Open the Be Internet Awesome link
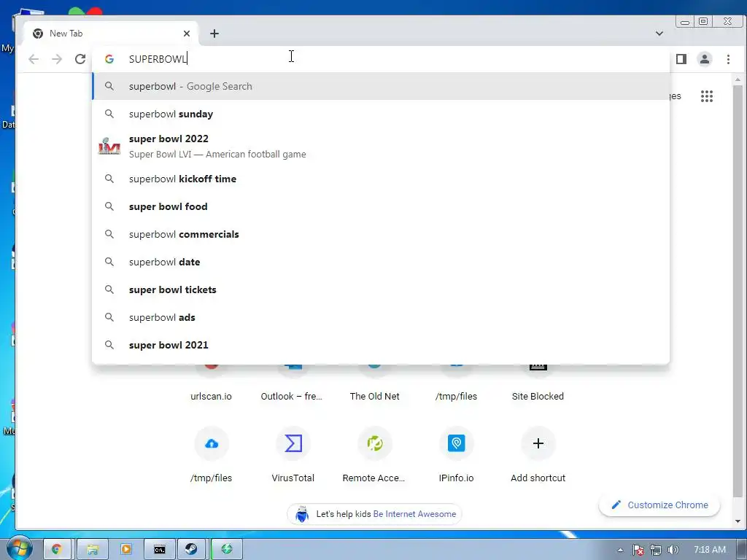The width and height of the screenshot is (747, 560). point(414,514)
